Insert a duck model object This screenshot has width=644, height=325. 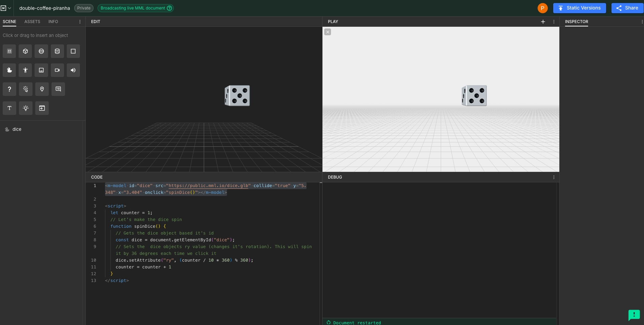point(9,70)
